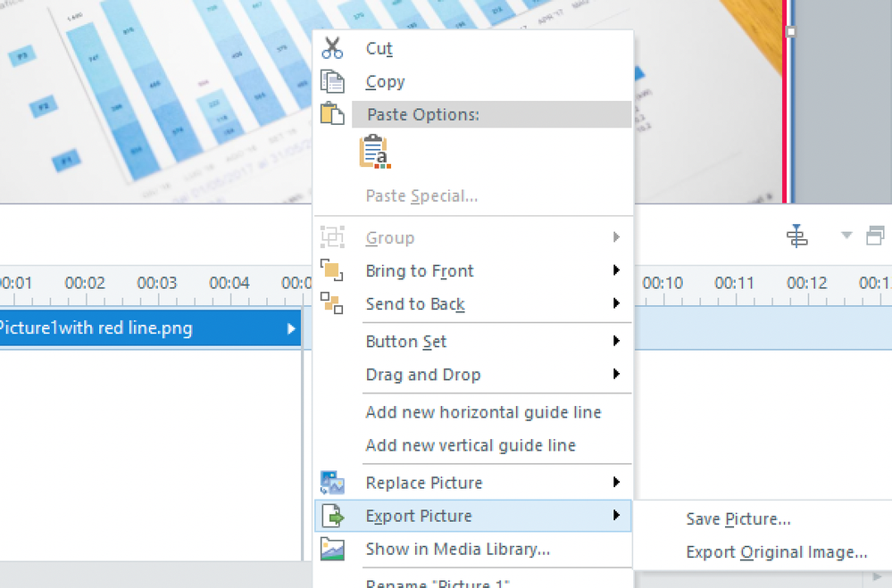Click the Paste keep-text clipboard icon
Viewport: 892px width, 588px height.
(x=374, y=153)
